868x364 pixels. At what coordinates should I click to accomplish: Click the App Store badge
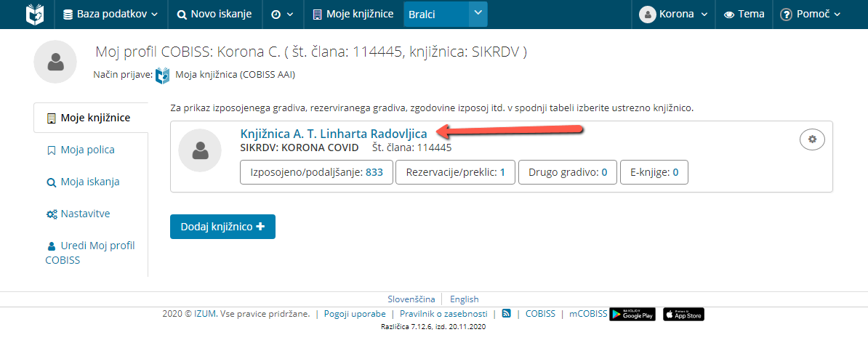(683, 314)
